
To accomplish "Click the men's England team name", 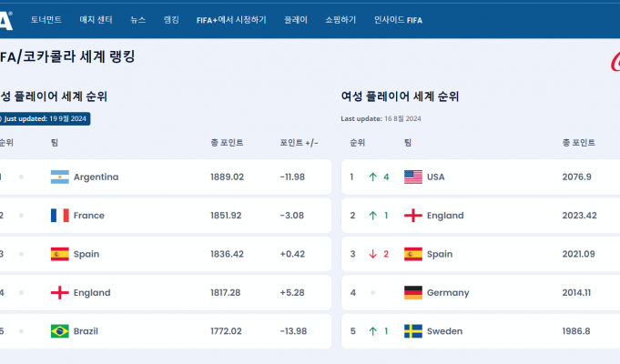I will click(x=91, y=293).
